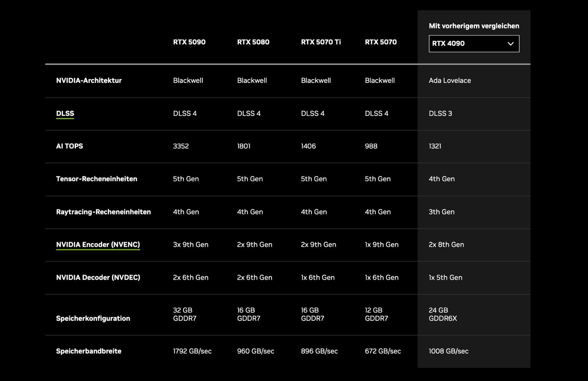
Task: Click the AI TOPS value 1801
Action: pyautogui.click(x=244, y=146)
